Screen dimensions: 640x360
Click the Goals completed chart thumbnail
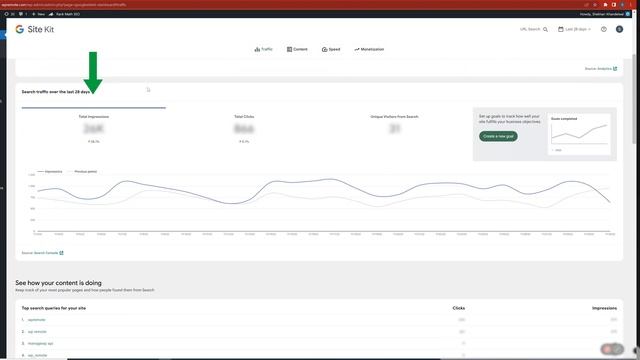coord(579,134)
